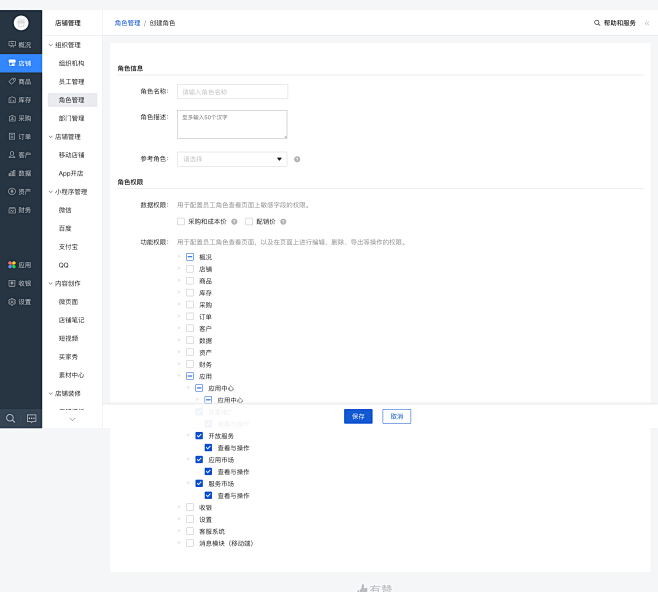
Task: Click help icon next to 采购和成本价
Action: click(x=234, y=222)
